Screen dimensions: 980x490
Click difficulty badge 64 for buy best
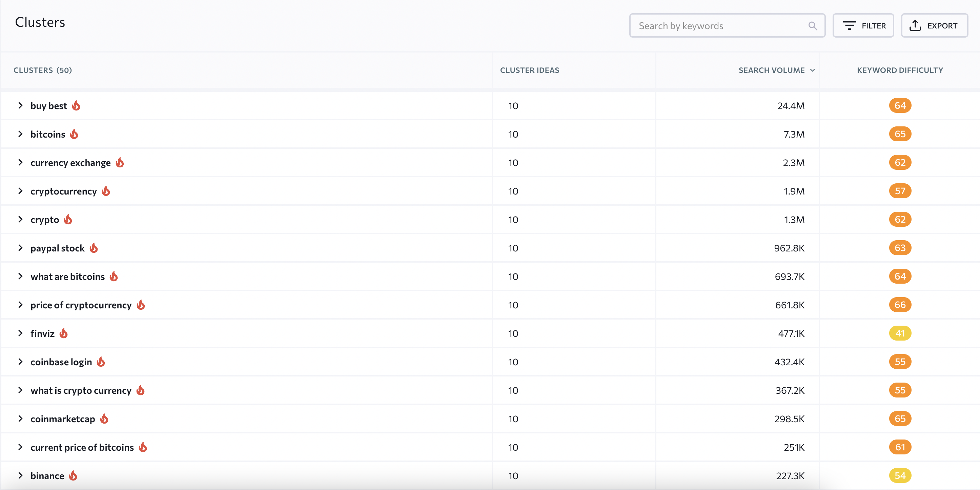pos(900,105)
